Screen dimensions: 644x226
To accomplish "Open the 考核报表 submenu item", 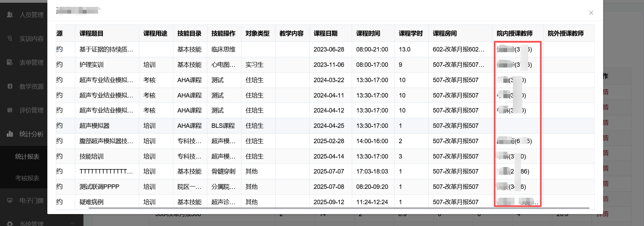I will pos(27,178).
